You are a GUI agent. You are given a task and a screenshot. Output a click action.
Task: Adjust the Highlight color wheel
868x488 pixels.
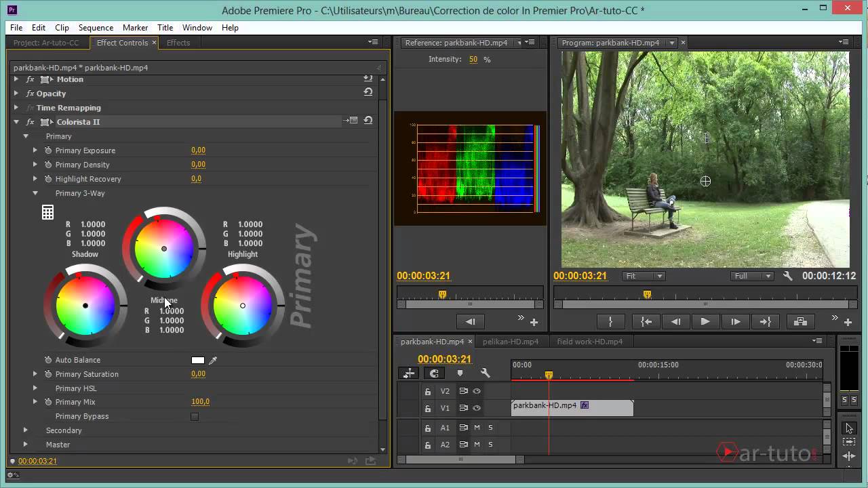243,306
